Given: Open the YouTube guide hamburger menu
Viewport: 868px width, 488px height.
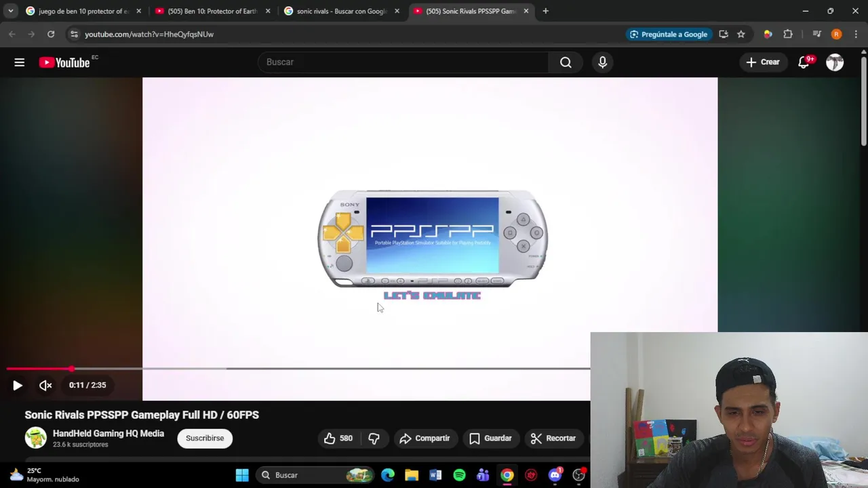Looking at the screenshot, I should [x=19, y=62].
